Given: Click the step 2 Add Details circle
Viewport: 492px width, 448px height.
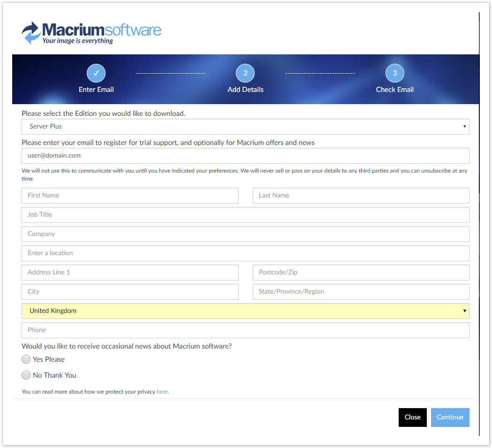Looking at the screenshot, I should (245, 73).
